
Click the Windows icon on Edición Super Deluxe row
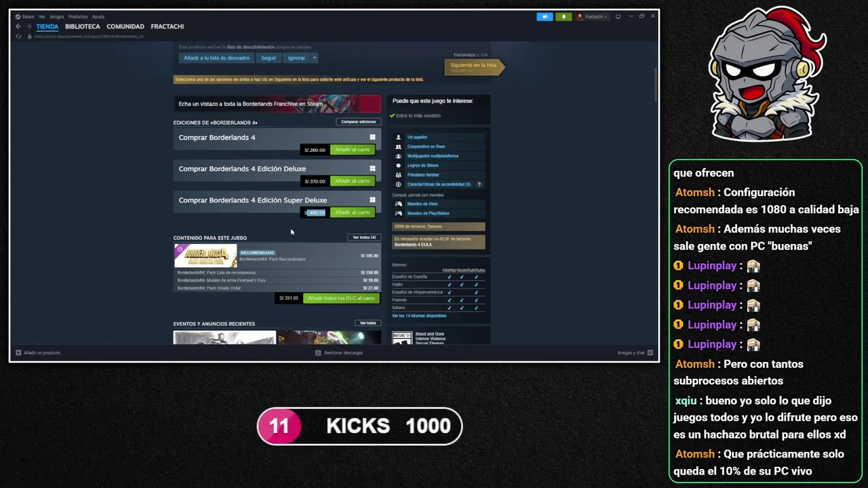pos(372,200)
